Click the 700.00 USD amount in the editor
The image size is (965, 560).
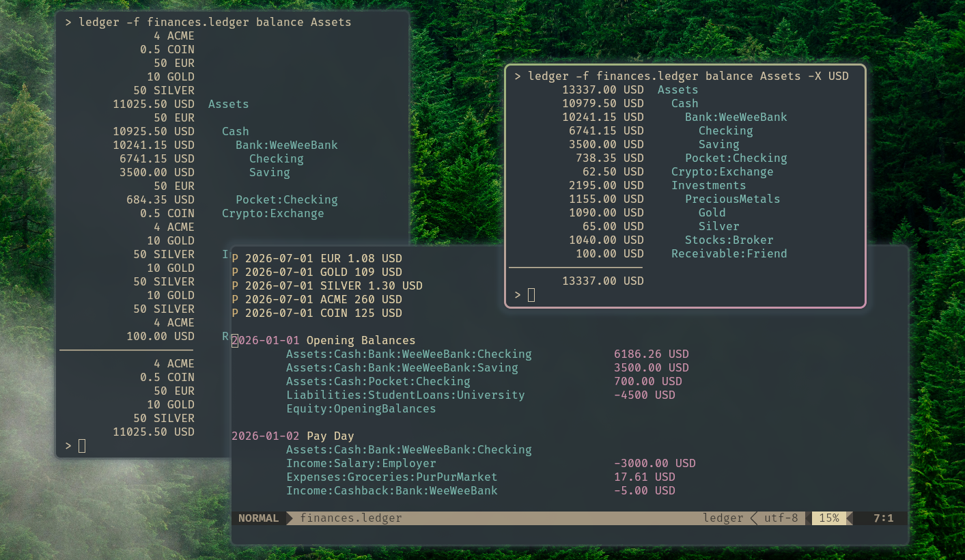(648, 381)
